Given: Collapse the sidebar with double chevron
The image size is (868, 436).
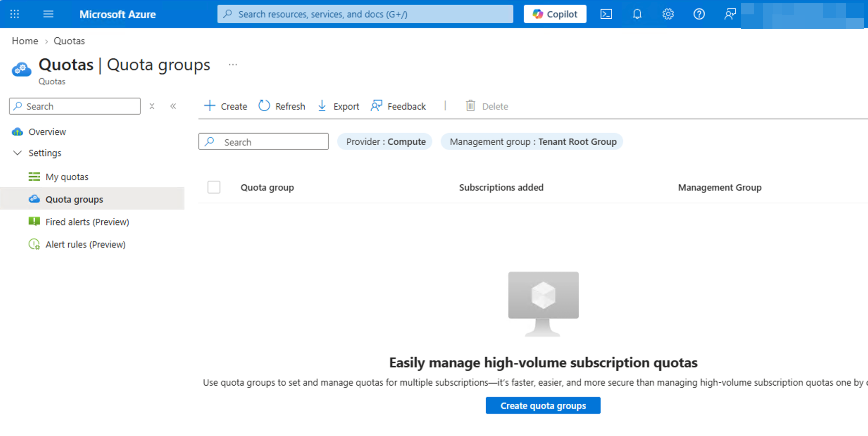Looking at the screenshot, I should [173, 106].
